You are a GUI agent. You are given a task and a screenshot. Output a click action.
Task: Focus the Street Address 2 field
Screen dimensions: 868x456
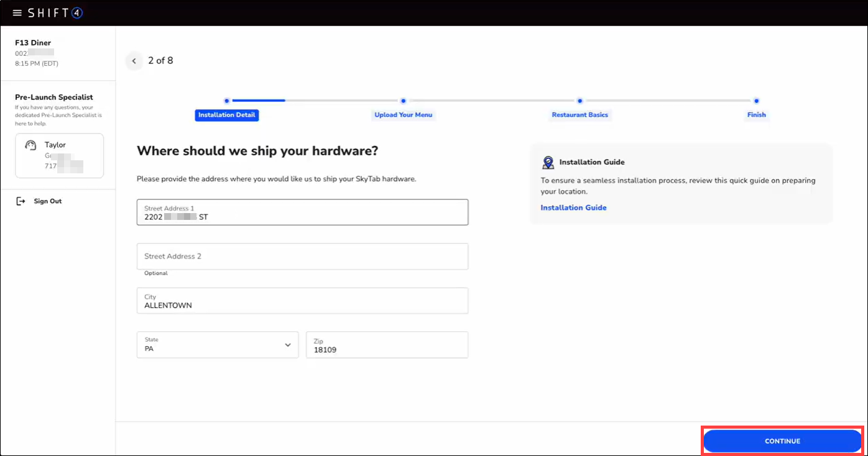(x=302, y=257)
